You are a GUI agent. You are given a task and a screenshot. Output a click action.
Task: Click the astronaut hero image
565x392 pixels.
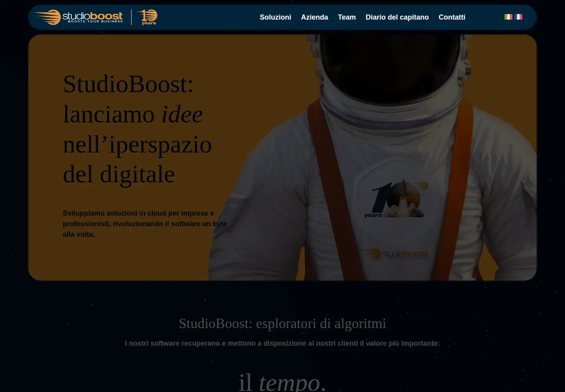(373, 157)
